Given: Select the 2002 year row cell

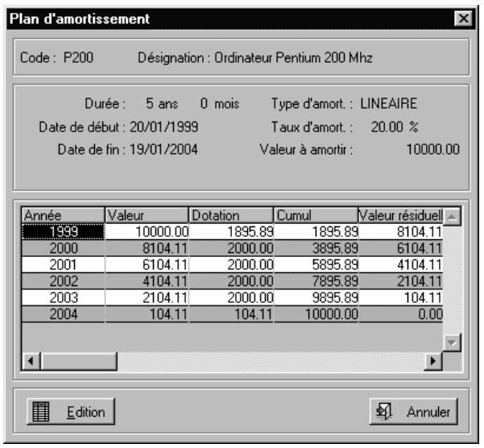Looking at the screenshot, I should [64, 281].
